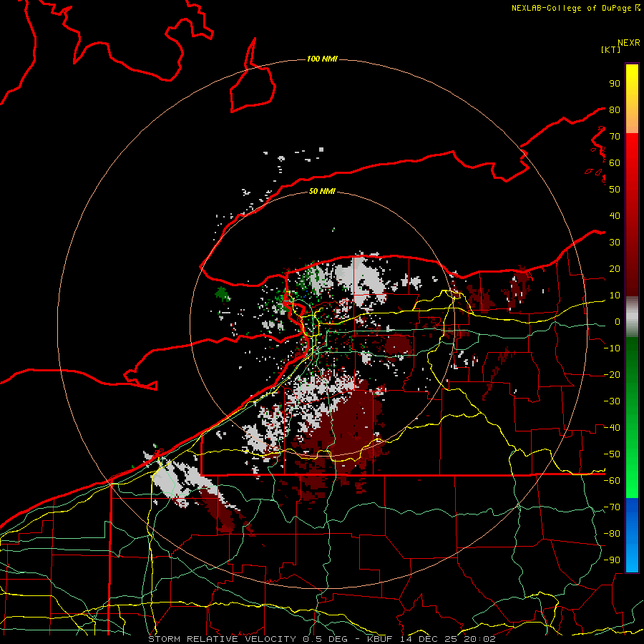
Task: Click the '14 DEC 25 20:02' timestamp
Action: [448, 639]
